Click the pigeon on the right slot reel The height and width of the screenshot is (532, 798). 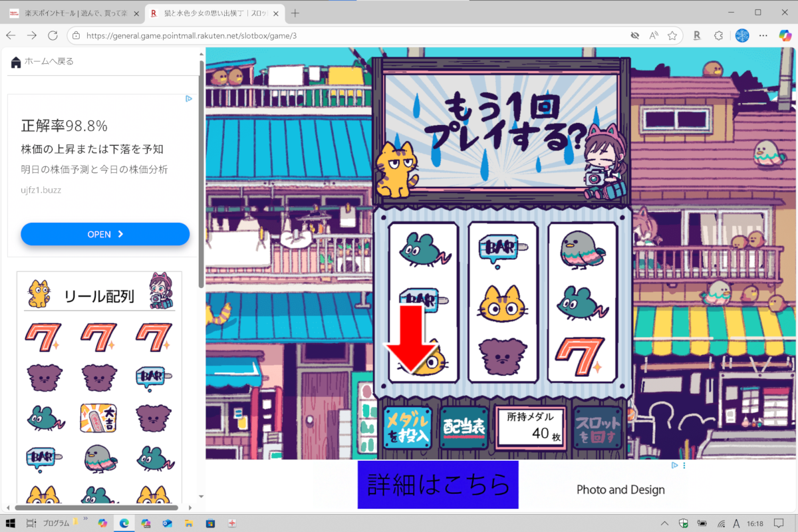[583, 249]
